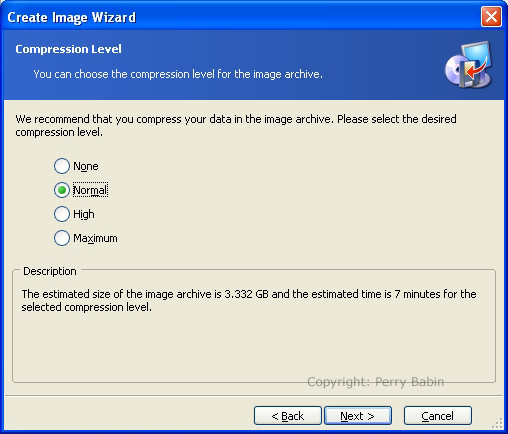Go to previous step with Back button

click(x=288, y=416)
